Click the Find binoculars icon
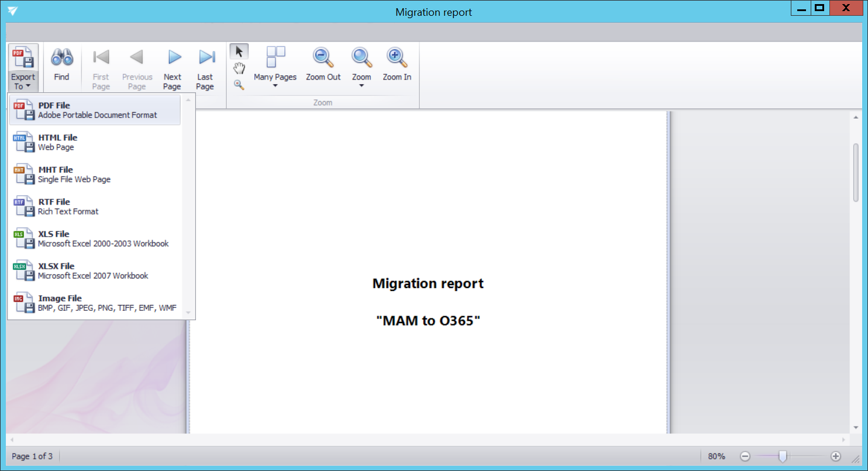This screenshot has height=471, width=868. point(61,58)
